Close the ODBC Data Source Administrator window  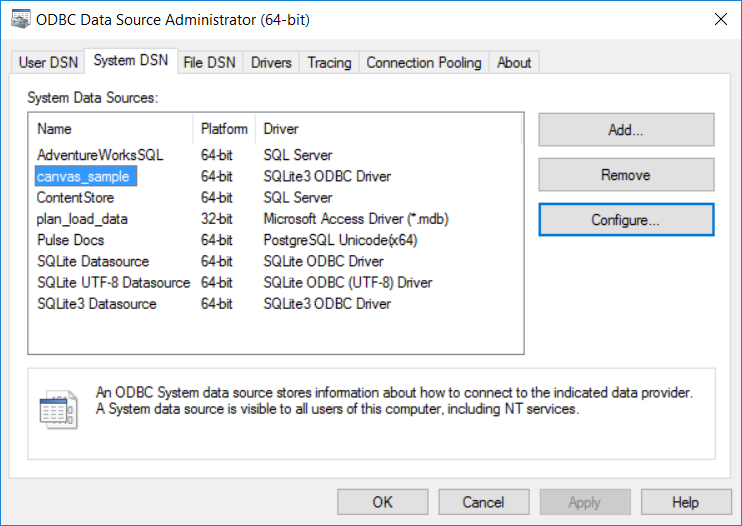[x=718, y=19]
